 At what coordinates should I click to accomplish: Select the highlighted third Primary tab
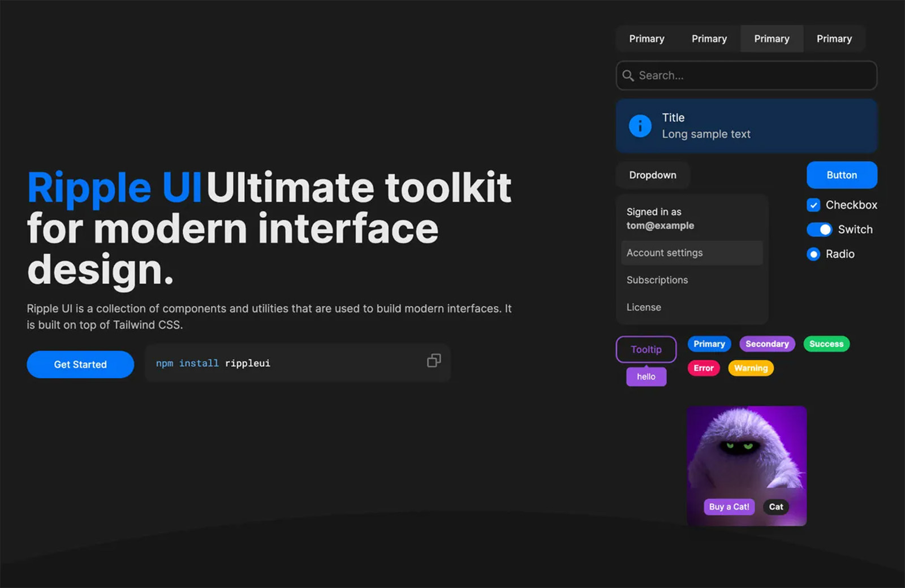(772, 39)
